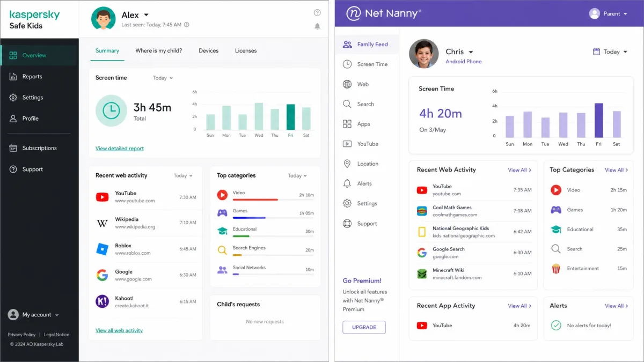This screenshot has width=644, height=362.
Task: Click the Entertainment popcorn icon in Net Nanny
Action: (x=556, y=268)
